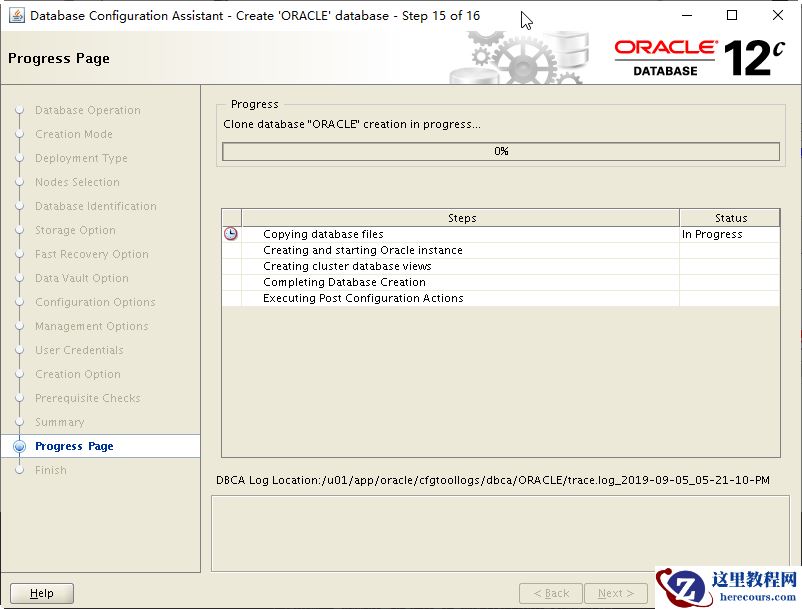
Task: Click 'Completing Database Creation' row
Action: click(x=501, y=282)
